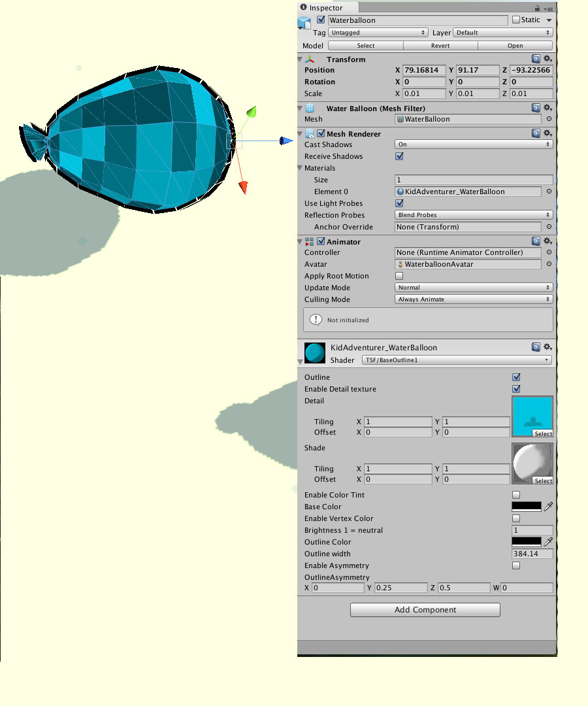The image size is (588, 706).
Task: Toggle the Use Light Probes checkbox
Action: [399, 203]
